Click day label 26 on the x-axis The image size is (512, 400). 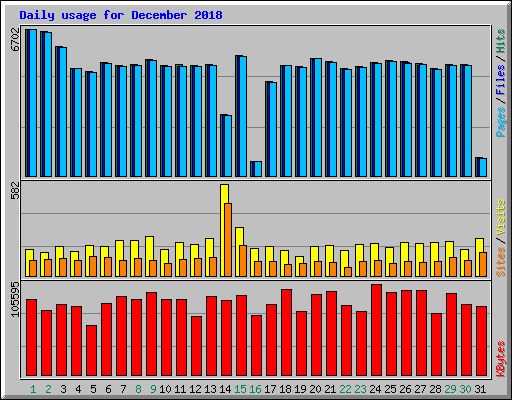coord(405,389)
